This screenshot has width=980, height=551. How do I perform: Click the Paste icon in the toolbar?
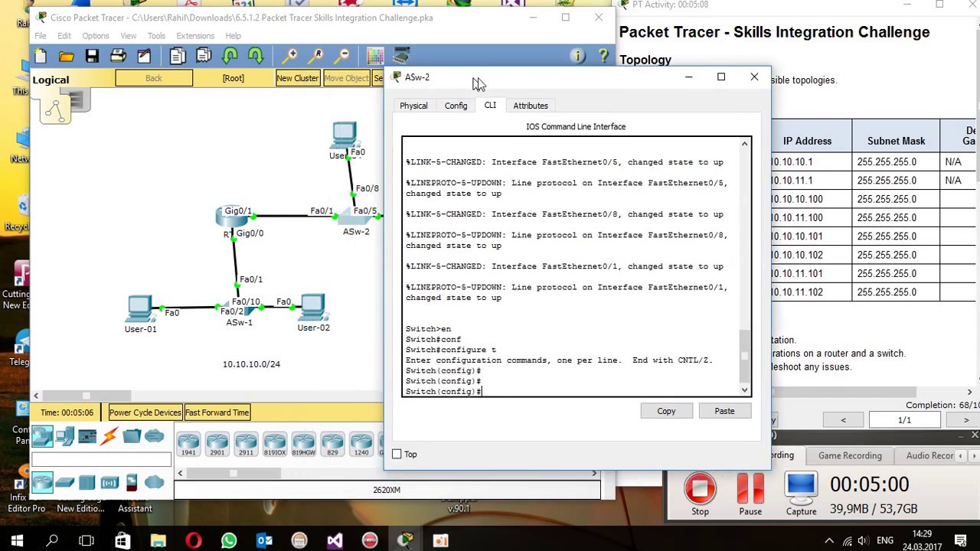pos(204,56)
